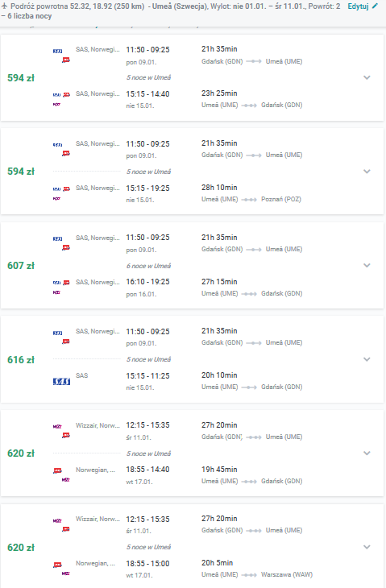Select the 594 zł price of the first offer
Viewport: 386px width, 588px height.
[21, 78]
